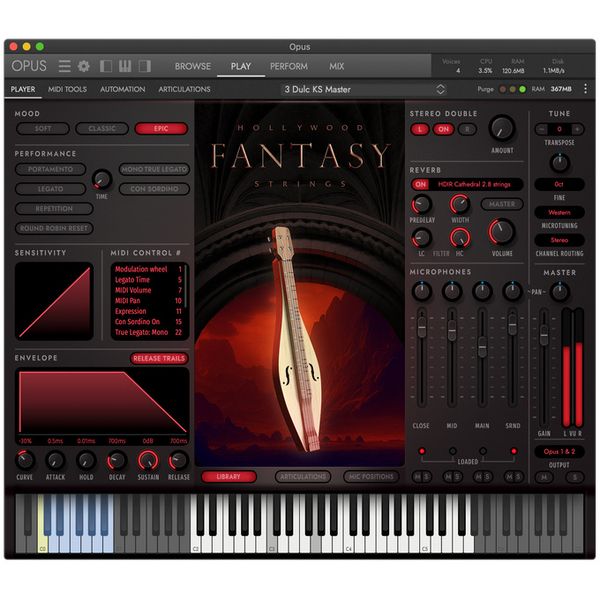This screenshot has width=600, height=600.
Task: Click the envelope Curve knob
Action: tap(25, 460)
